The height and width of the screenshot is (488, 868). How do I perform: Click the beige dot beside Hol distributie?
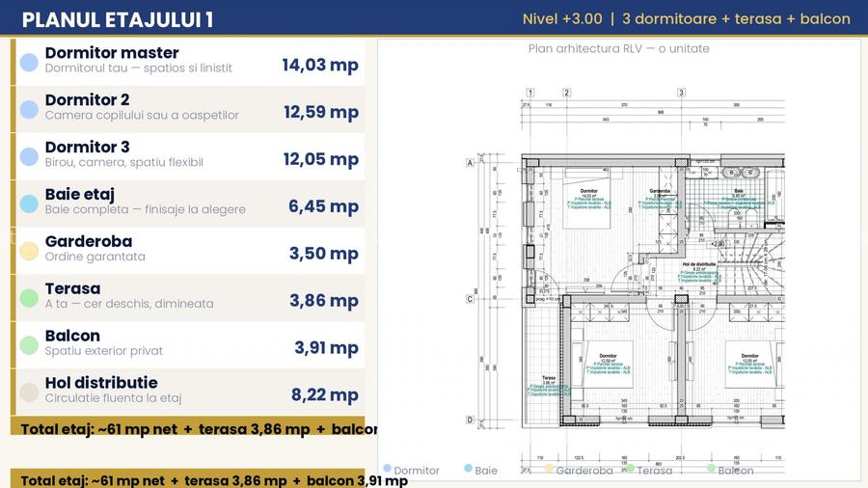point(29,393)
